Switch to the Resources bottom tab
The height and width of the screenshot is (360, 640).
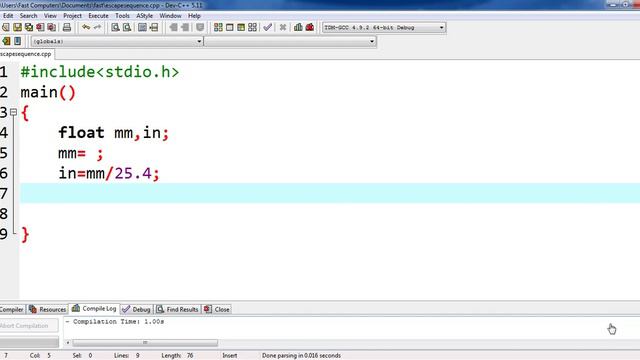tap(47, 309)
